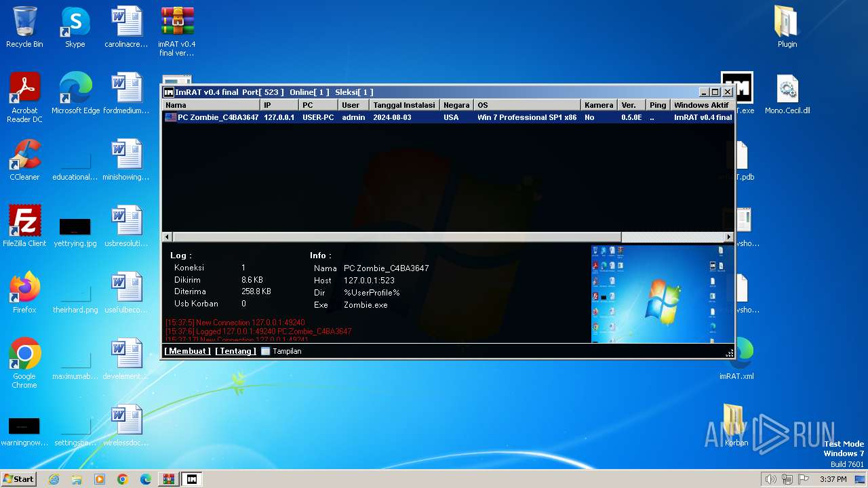Click the system clock showing 3:37 PM

(x=833, y=479)
